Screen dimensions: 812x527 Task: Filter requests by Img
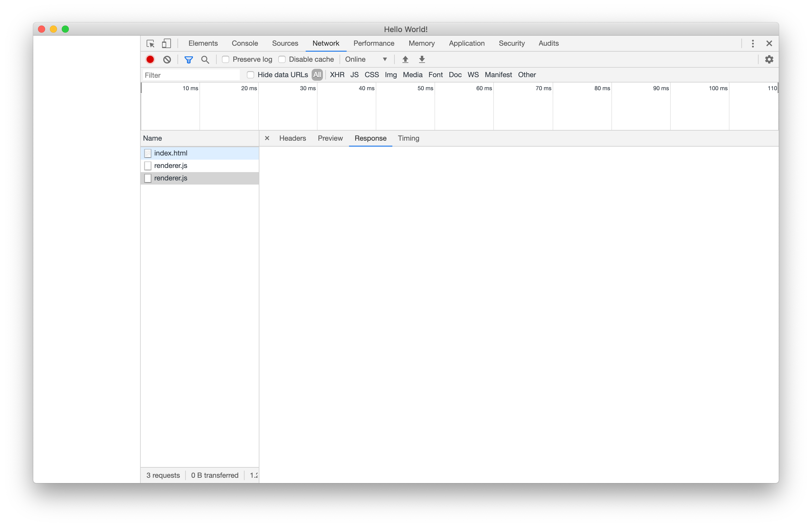tap(391, 75)
